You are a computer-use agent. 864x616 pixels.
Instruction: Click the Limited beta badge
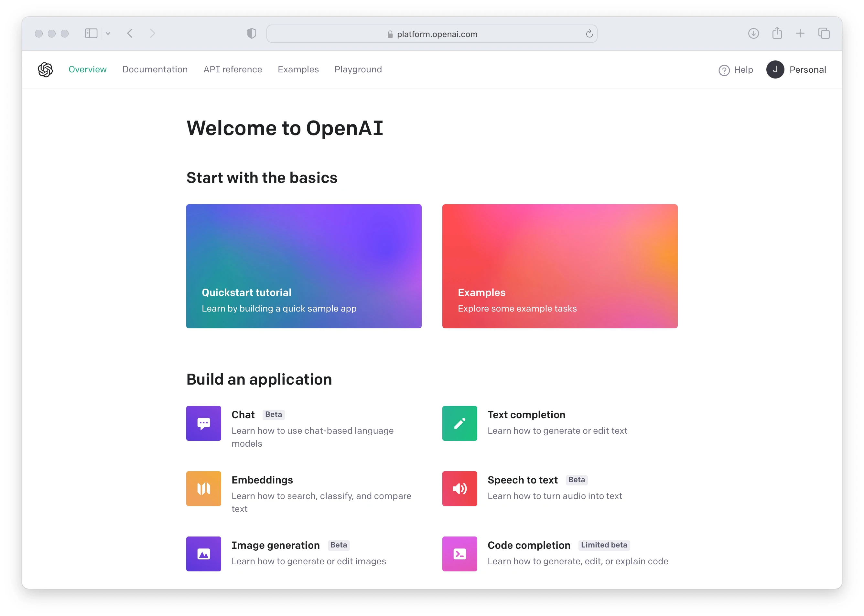(604, 545)
